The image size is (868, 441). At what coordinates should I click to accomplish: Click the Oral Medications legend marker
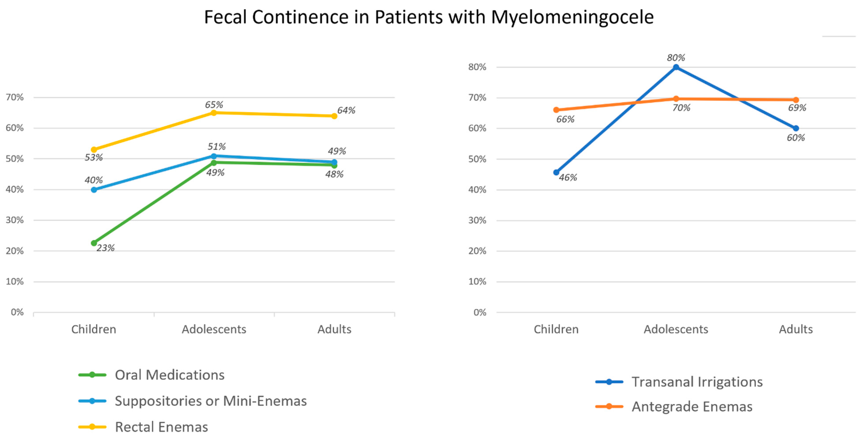click(x=92, y=375)
